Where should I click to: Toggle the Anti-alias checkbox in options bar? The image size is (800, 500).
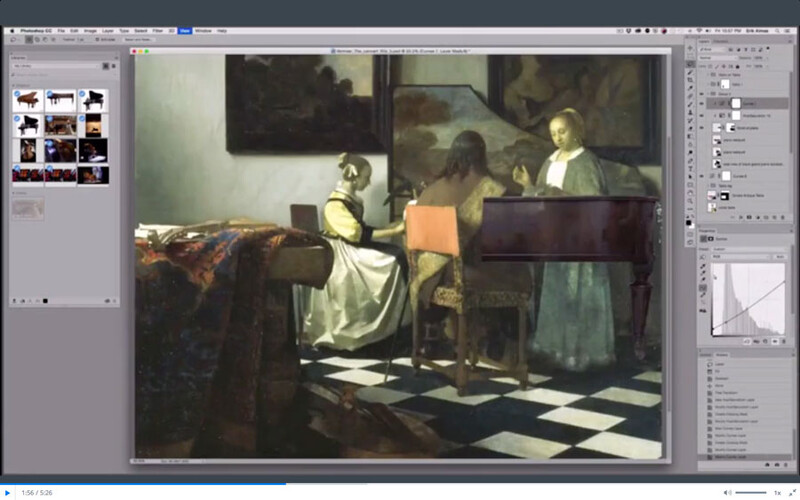(x=97, y=39)
